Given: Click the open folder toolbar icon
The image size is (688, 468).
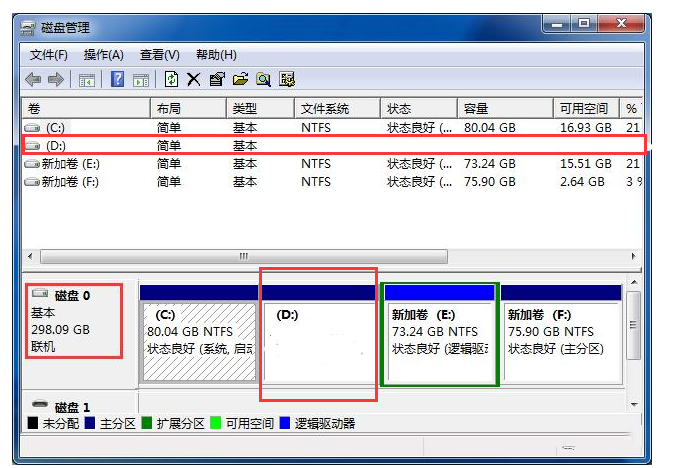Looking at the screenshot, I should click(240, 79).
